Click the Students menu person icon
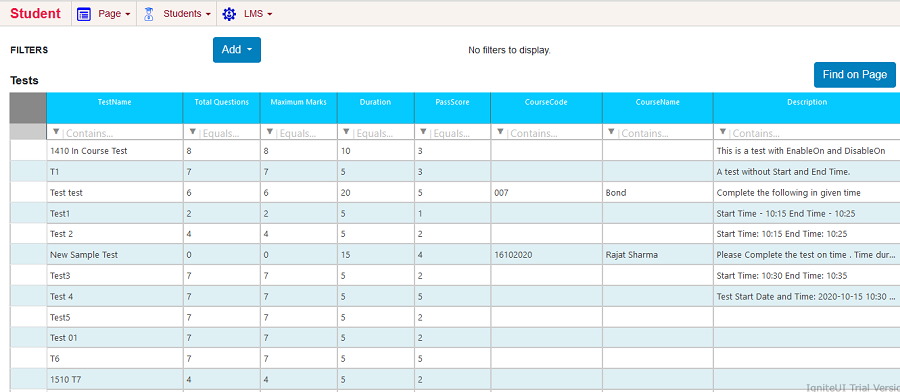The height and width of the screenshot is (392, 900). tap(149, 14)
